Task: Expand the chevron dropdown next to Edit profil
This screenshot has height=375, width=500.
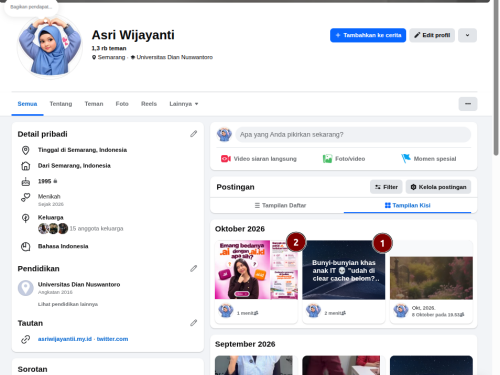Action: coord(467,35)
